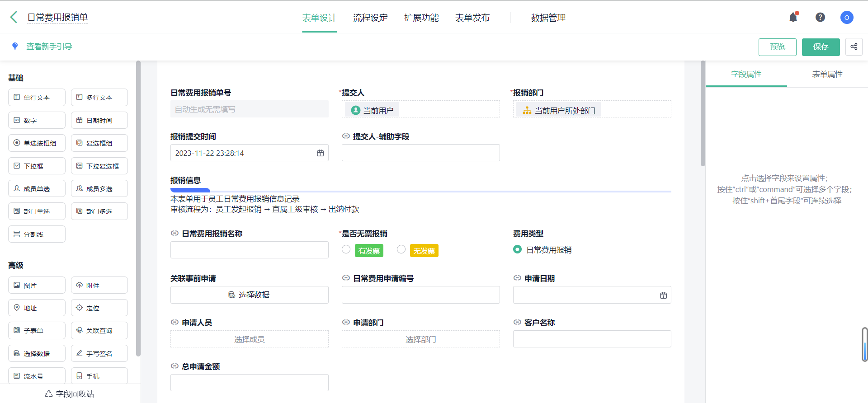Open calendar icon in 报销提交时间 field

click(x=320, y=153)
